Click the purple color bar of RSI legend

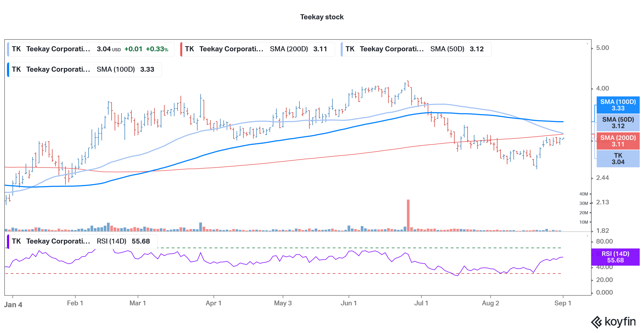point(8,241)
